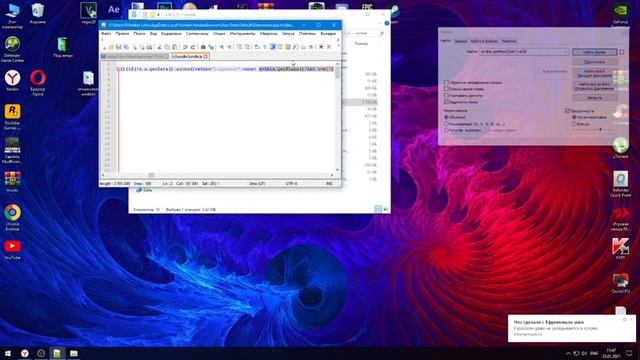
Task: Open the Windows Start menu
Action: pos(8,353)
